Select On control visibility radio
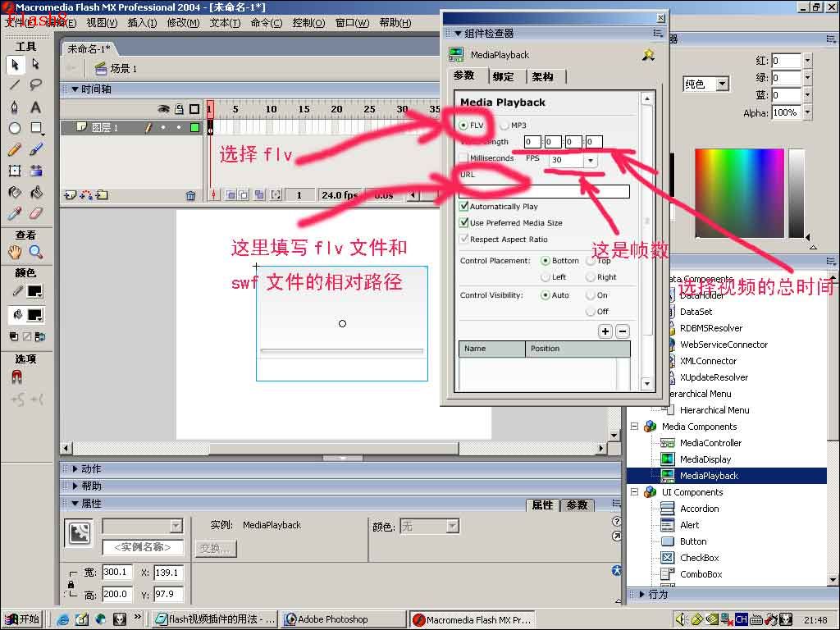 pyautogui.click(x=591, y=295)
